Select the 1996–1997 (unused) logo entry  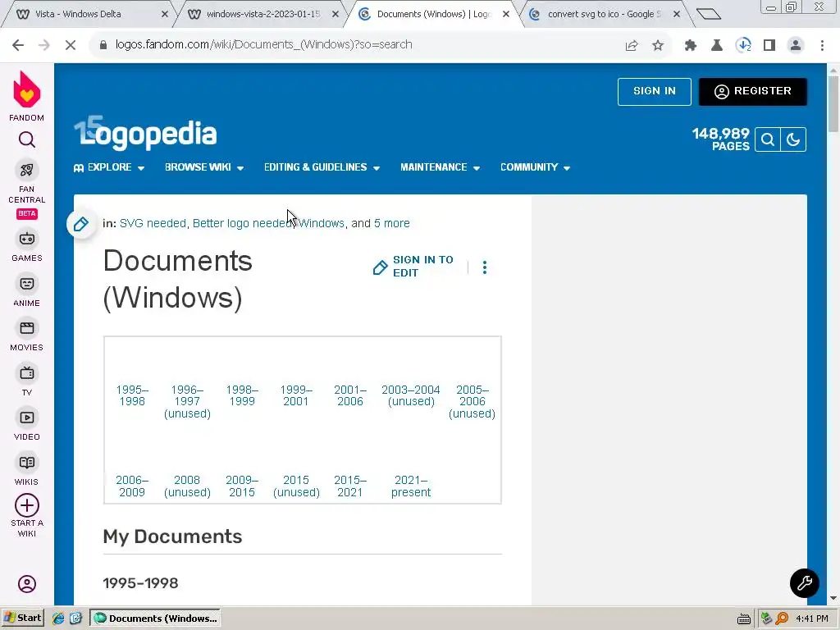[187, 402]
